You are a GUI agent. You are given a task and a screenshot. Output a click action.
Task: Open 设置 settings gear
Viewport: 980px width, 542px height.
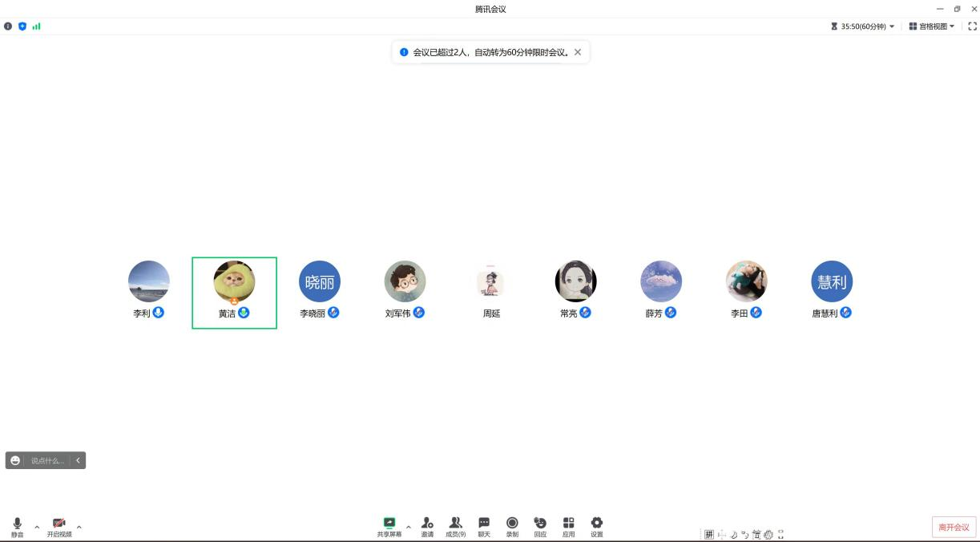[596, 524]
